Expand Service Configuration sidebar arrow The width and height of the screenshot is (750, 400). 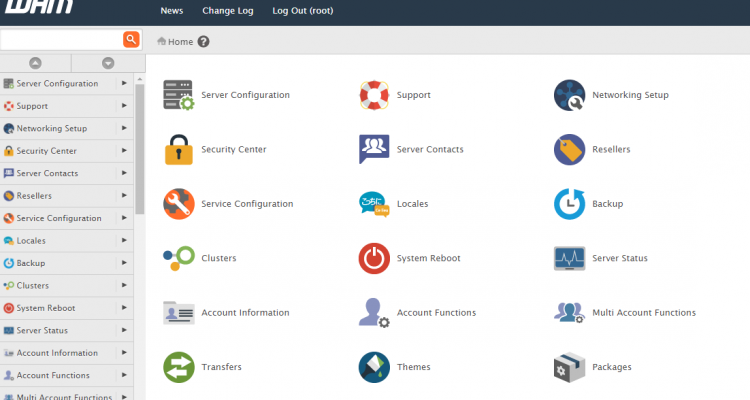[124, 218]
